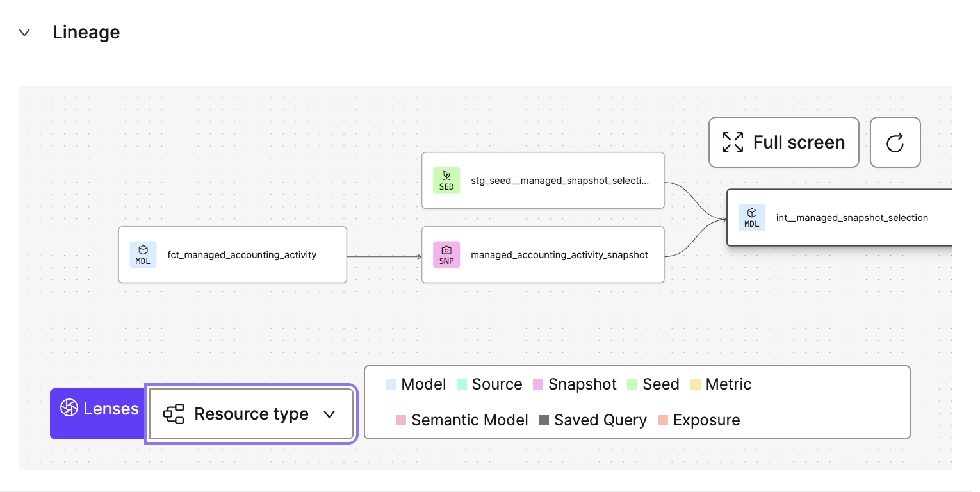Click the Lineage section heading

click(x=86, y=33)
